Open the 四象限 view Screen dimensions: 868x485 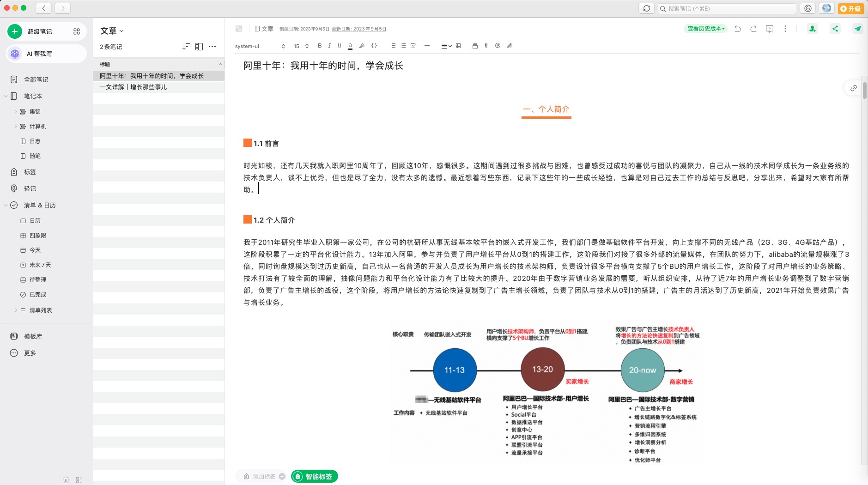[x=38, y=235]
